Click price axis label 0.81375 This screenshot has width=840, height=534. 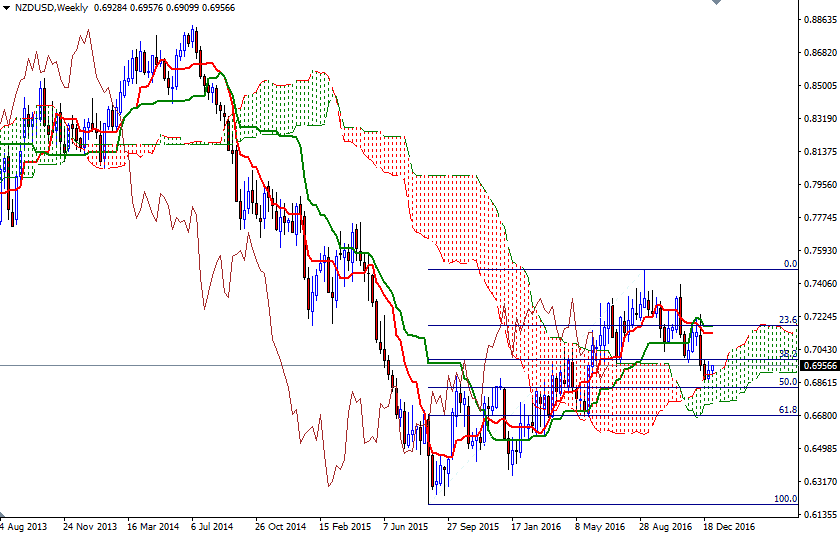pos(820,152)
